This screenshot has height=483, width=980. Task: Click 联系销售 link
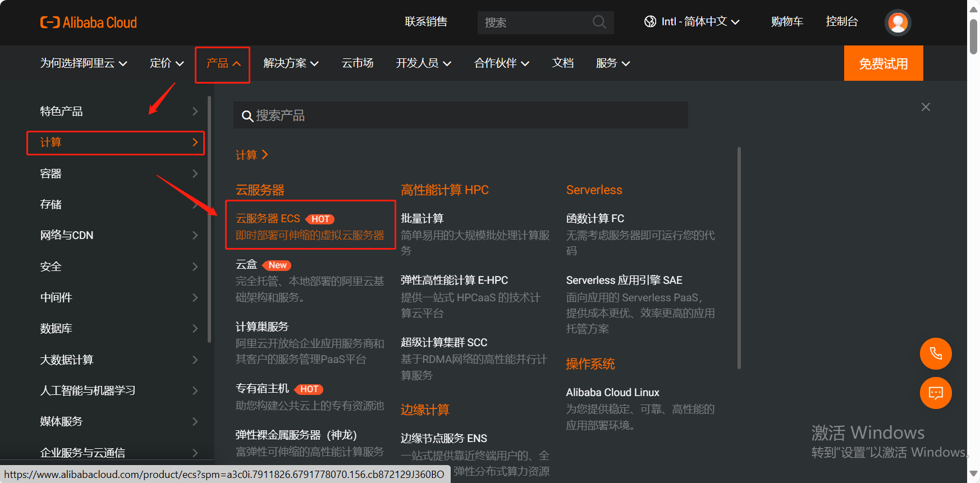tap(426, 21)
